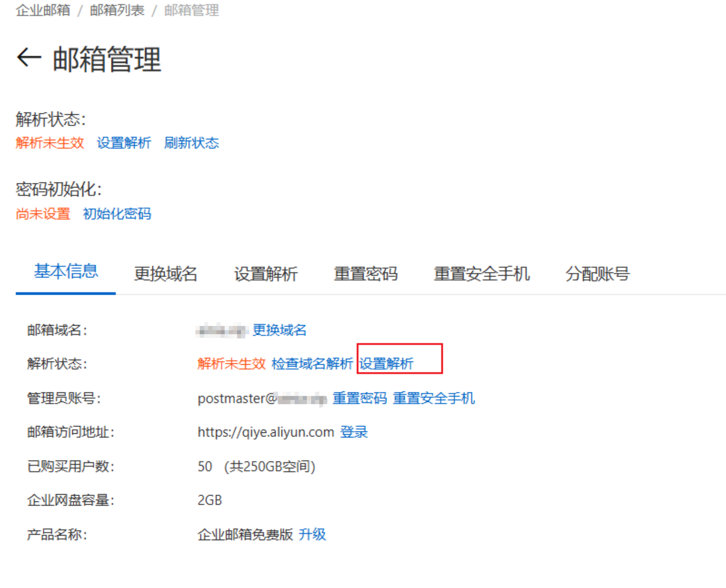
Task: Click 设置解析 link next to 刷新状态
Action: point(124,143)
